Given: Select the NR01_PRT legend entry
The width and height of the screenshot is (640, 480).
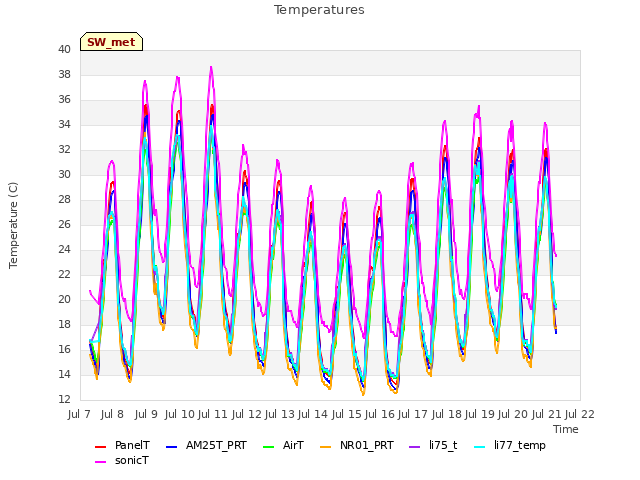Looking at the screenshot, I should tap(357, 445).
